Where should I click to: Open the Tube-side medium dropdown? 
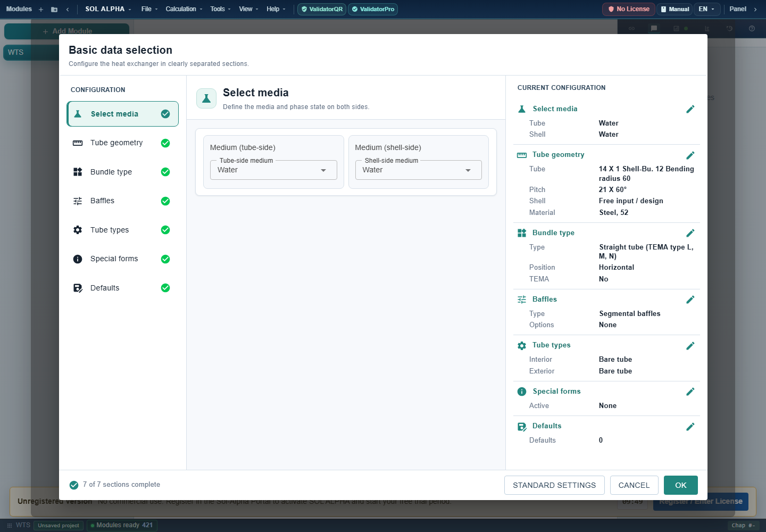pyautogui.click(x=273, y=170)
